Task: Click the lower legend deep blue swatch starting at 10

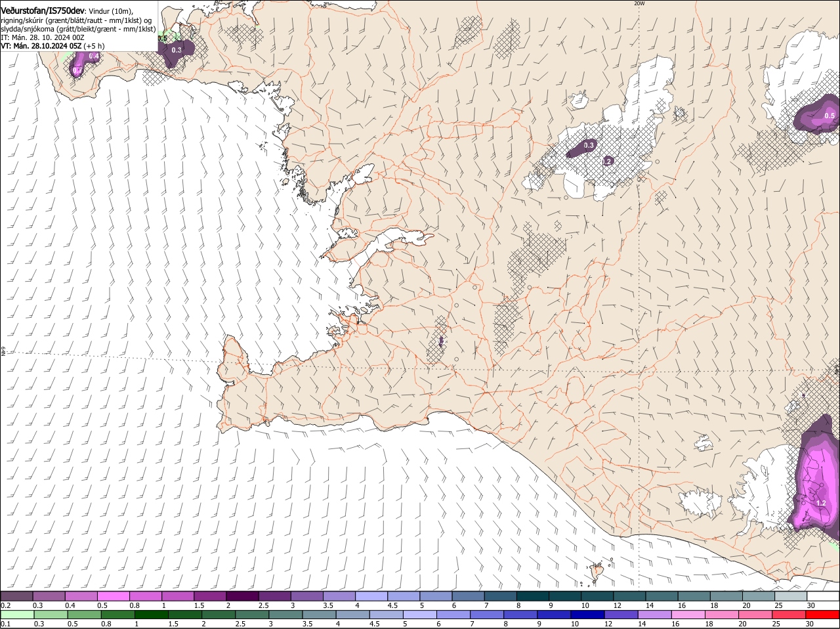Action: (587, 615)
